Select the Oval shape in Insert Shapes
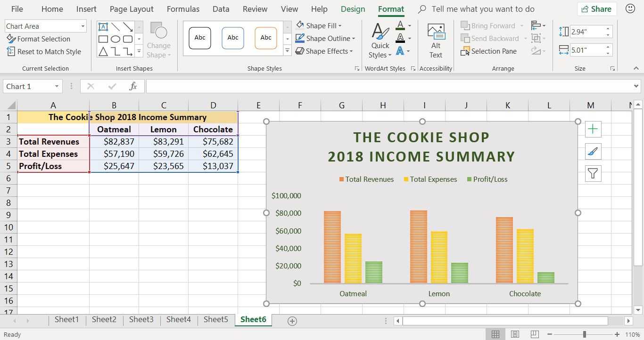Image resolution: width=644 pixels, height=340 pixels. [115, 39]
